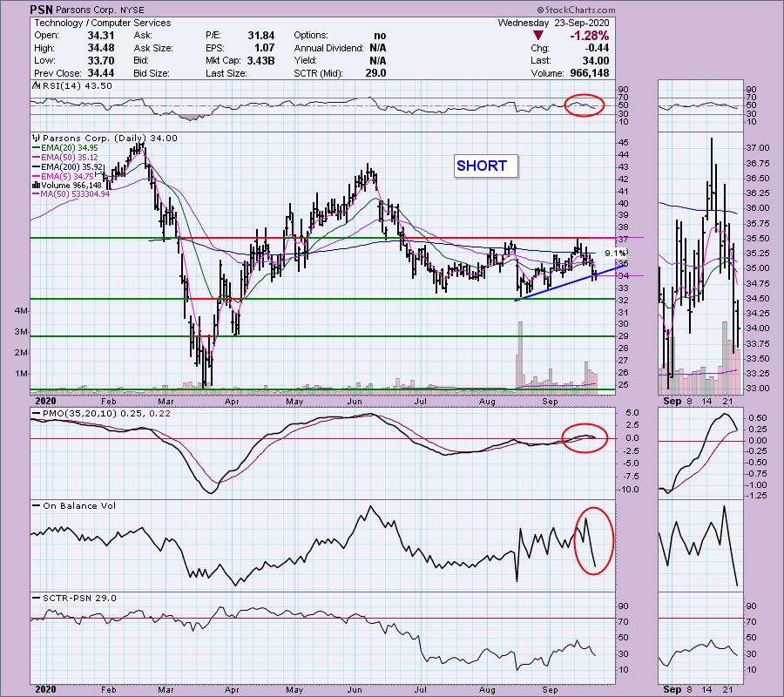784x697 pixels.
Task: Click the -1.25 label on zoomed PMO axis
Action: tap(758, 496)
